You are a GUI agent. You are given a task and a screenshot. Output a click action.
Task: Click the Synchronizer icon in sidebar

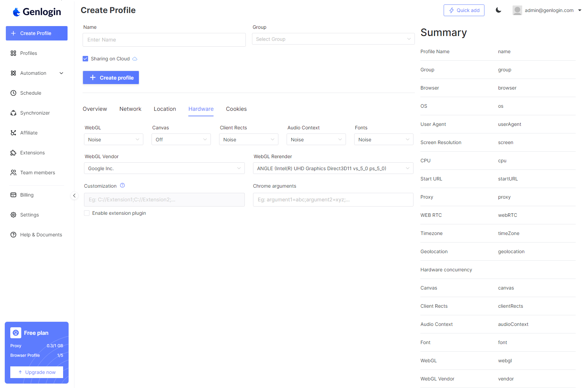[x=13, y=113]
